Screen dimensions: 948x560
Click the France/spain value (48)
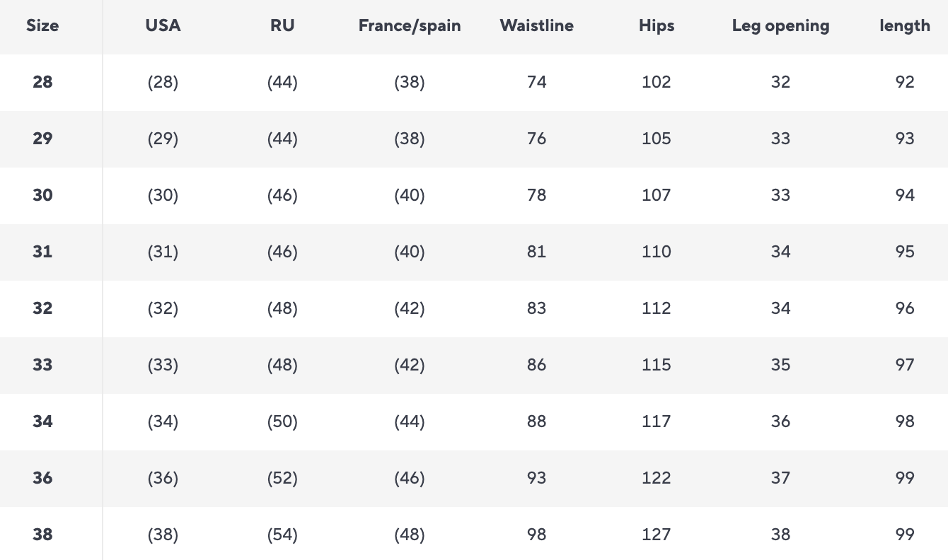pyautogui.click(x=410, y=535)
